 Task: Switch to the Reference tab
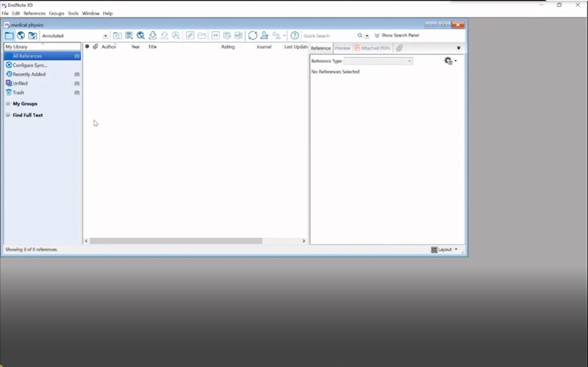(321, 48)
